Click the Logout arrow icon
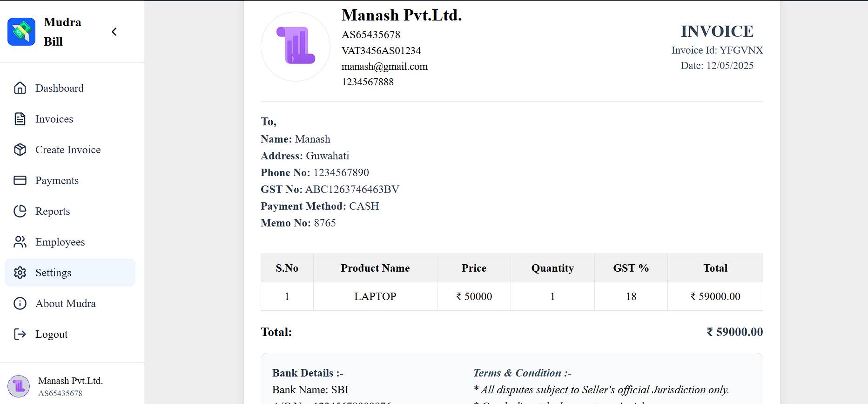Image resolution: width=868 pixels, height=404 pixels. (x=20, y=334)
